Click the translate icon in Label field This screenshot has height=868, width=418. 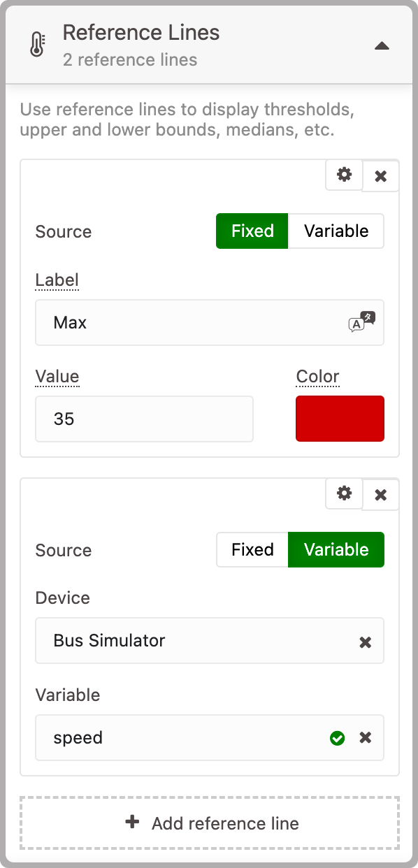361,322
